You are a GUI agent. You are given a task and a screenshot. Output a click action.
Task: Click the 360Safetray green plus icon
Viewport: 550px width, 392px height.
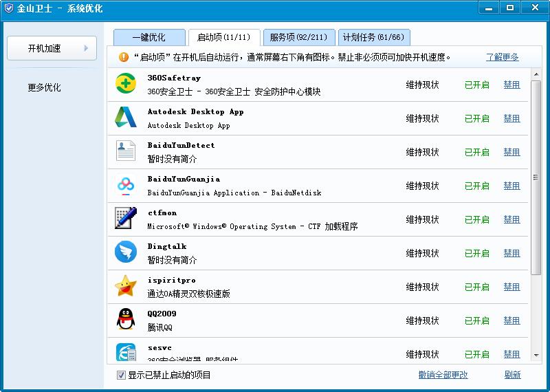tap(126, 83)
